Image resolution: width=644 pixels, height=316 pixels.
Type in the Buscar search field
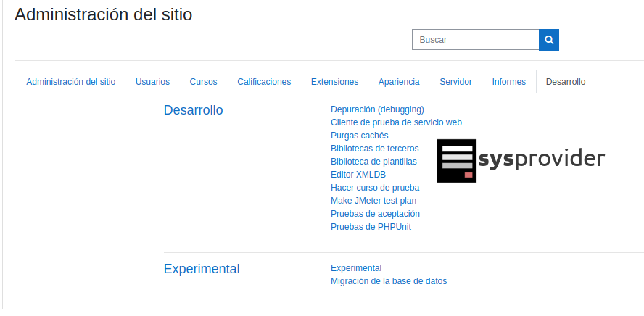click(475, 40)
